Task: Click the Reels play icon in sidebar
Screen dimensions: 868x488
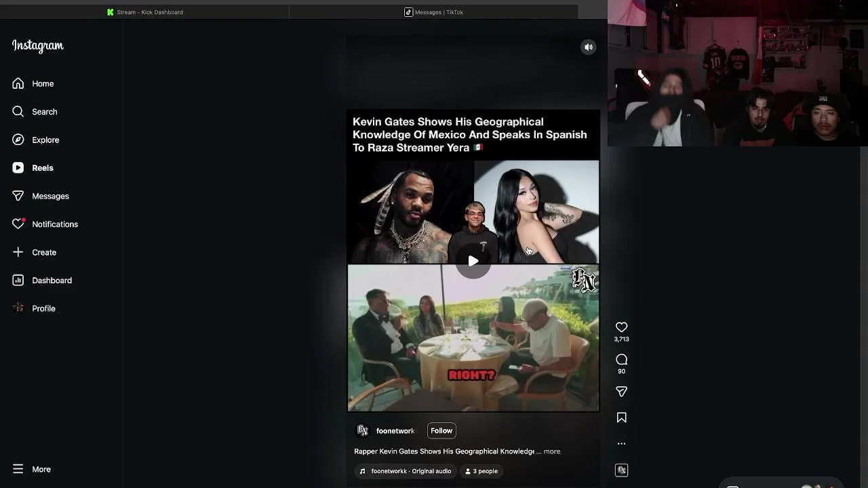Action: pyautogui.click(x=18, y=167)
